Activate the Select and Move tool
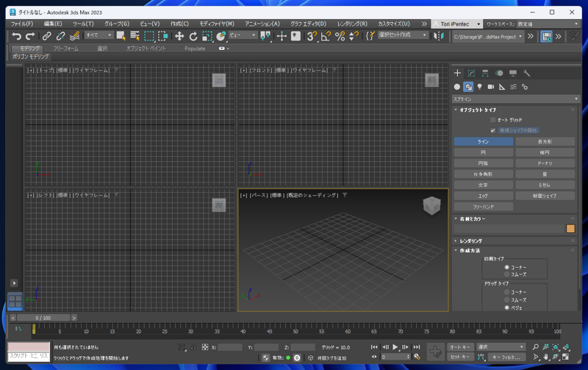 179,36
